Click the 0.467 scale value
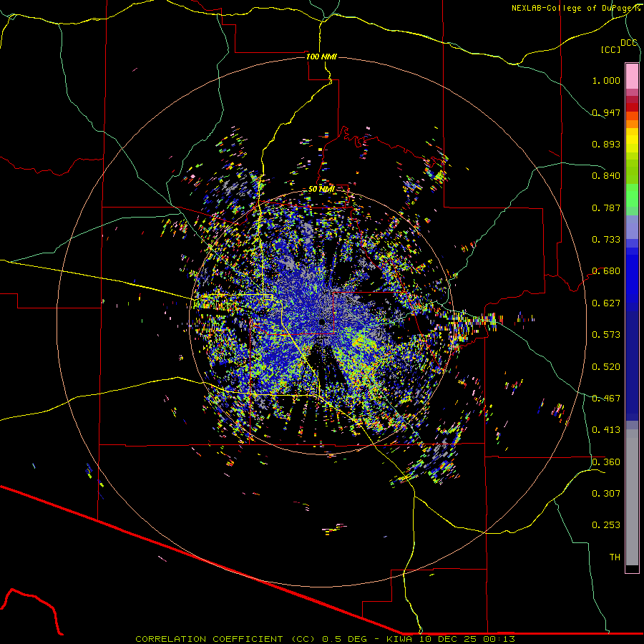 [606, 399]
